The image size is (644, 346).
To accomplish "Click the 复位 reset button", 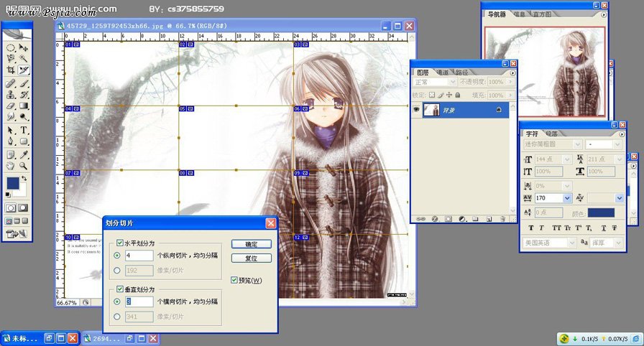I will click(252, 258).
